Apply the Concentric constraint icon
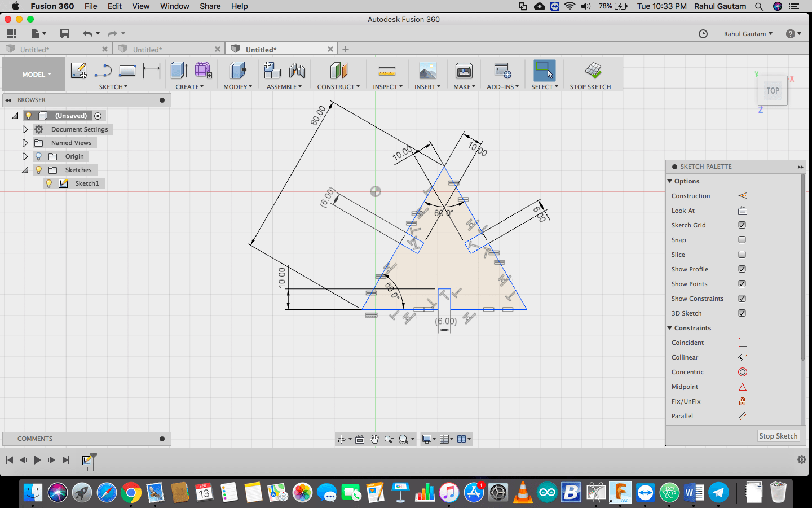The image size is (812, 508). point(742,372)
